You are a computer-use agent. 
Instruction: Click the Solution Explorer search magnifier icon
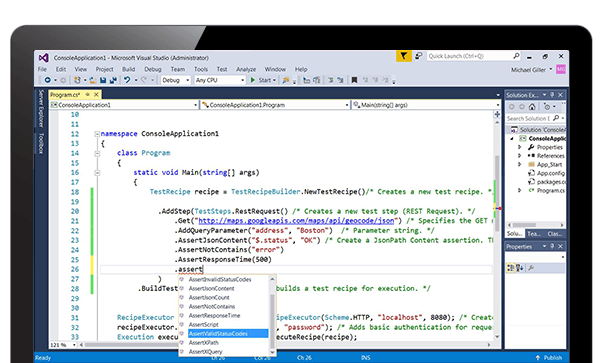point(556,118)
